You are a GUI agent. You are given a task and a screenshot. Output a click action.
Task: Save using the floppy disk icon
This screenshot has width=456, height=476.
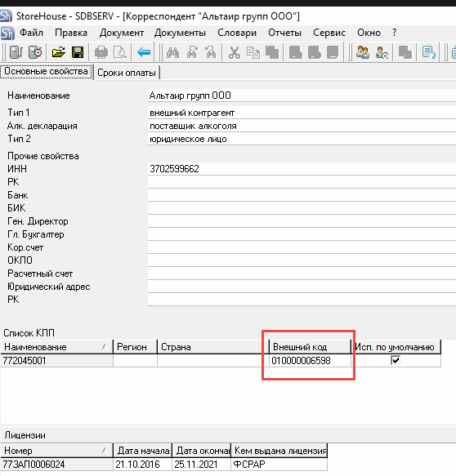coord(78,52)
